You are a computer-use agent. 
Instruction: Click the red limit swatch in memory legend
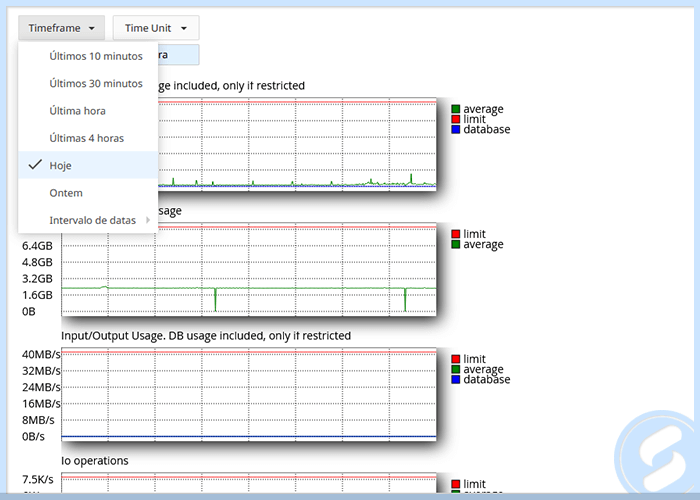(x=455, y=234)
